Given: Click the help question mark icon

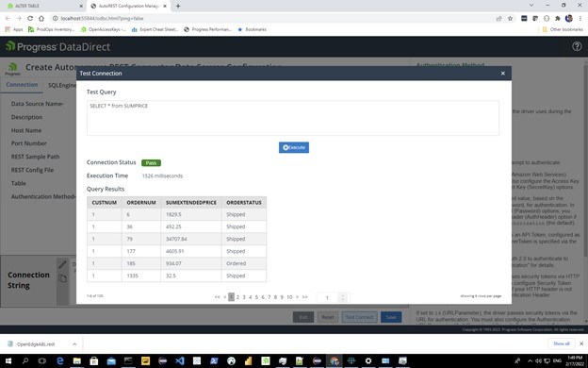Looking at the screenshot, I should [x=577, y=46].
